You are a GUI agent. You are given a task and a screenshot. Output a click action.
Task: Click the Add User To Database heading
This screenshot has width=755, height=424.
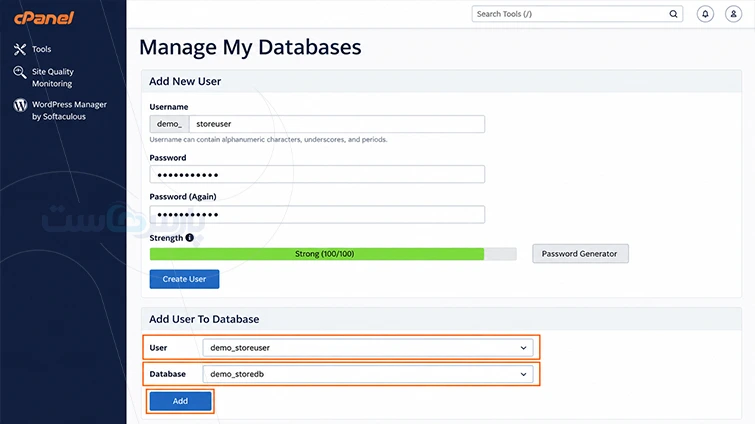204,319
